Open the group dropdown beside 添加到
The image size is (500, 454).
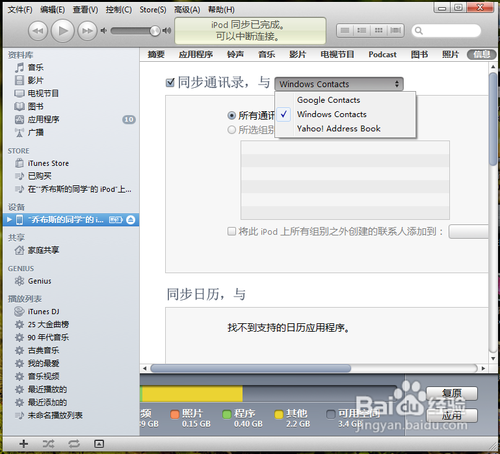coord(469,232)
